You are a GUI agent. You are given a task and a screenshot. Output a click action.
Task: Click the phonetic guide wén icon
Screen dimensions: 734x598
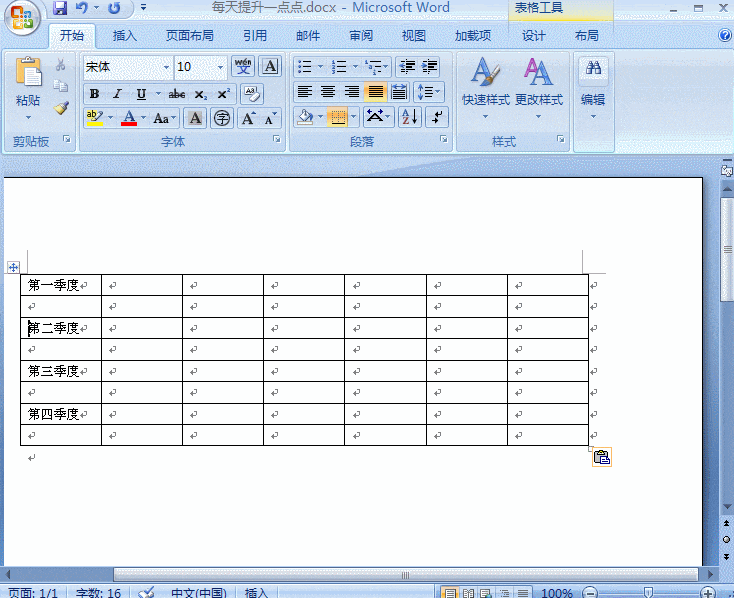coord(243,66)
